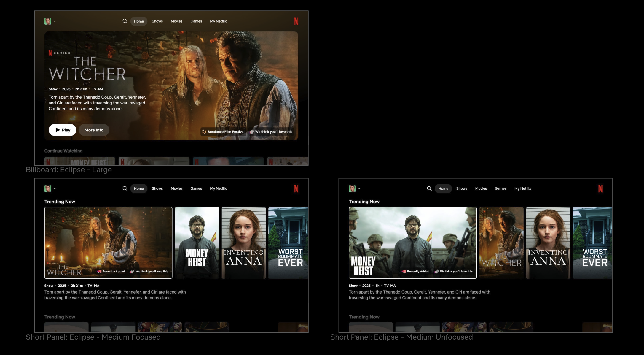The width and height of the screenshot is (644, 355).
Task: Play The Witcher from the billboard
Action: (62, 130)
